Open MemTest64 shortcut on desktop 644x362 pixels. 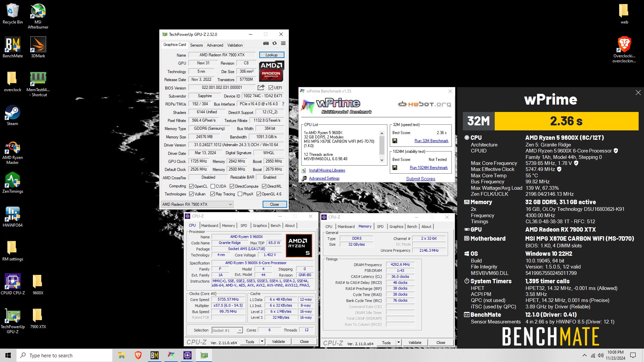coord(38,84)
